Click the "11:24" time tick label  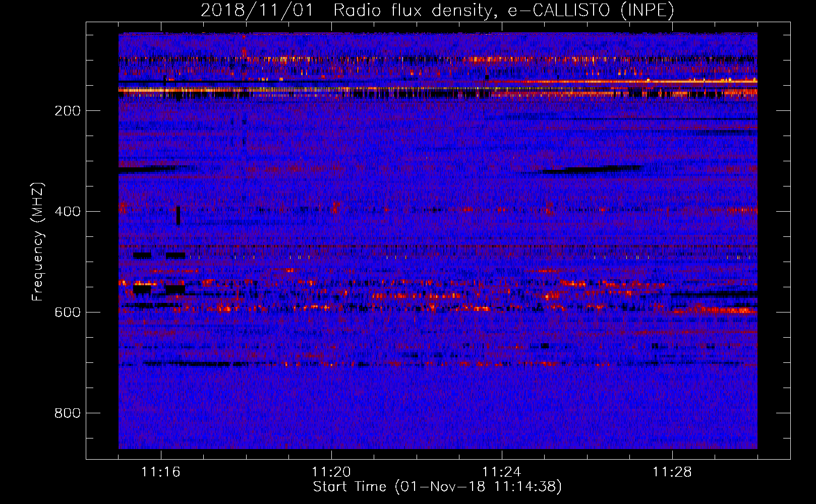[x=502, y=472]
